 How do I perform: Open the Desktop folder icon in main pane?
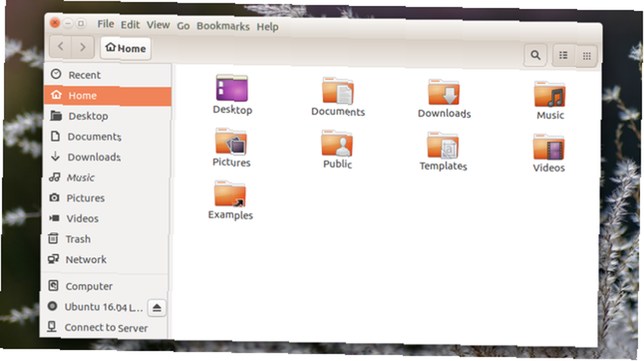pos(232,88)
